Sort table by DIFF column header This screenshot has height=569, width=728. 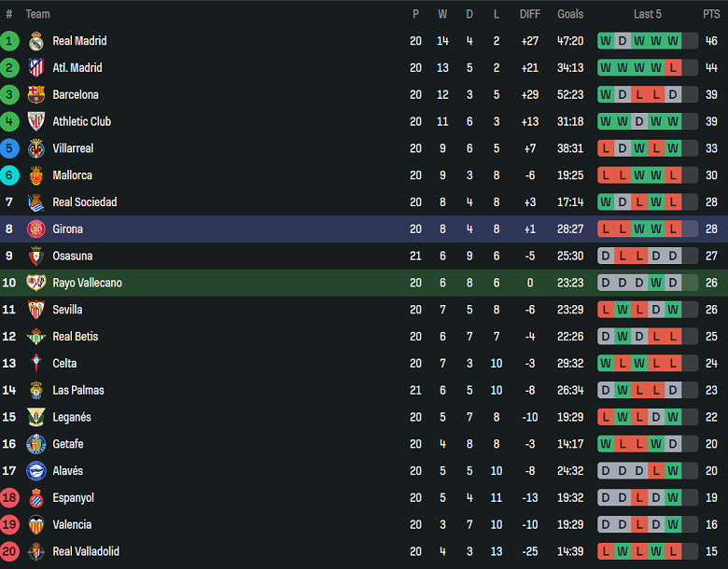529,14
